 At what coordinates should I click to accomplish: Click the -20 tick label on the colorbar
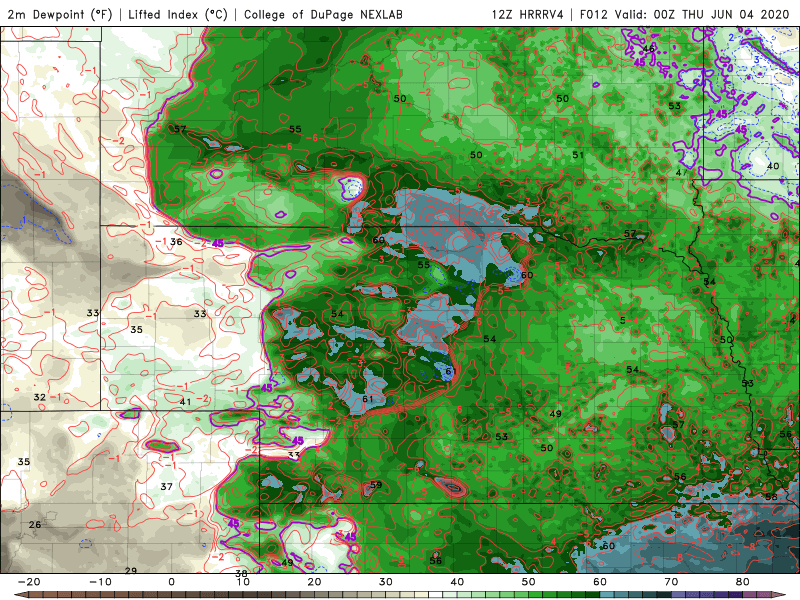coord(29,582)
